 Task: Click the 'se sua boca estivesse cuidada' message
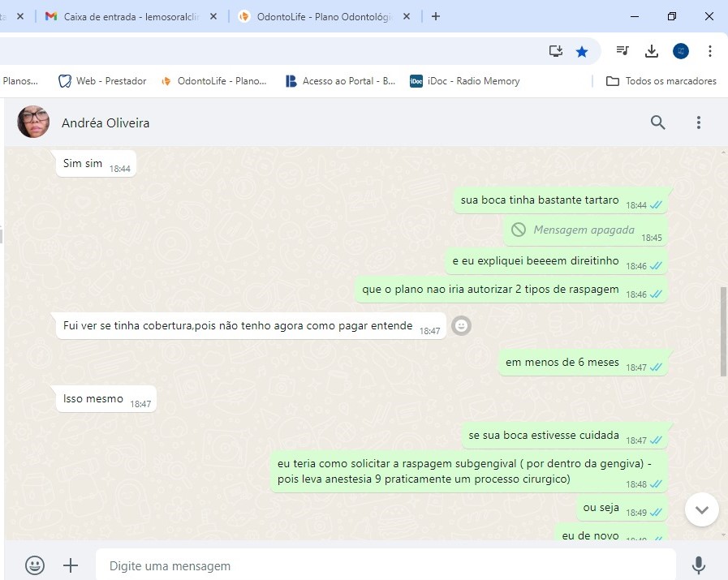[x=565, y=436]
